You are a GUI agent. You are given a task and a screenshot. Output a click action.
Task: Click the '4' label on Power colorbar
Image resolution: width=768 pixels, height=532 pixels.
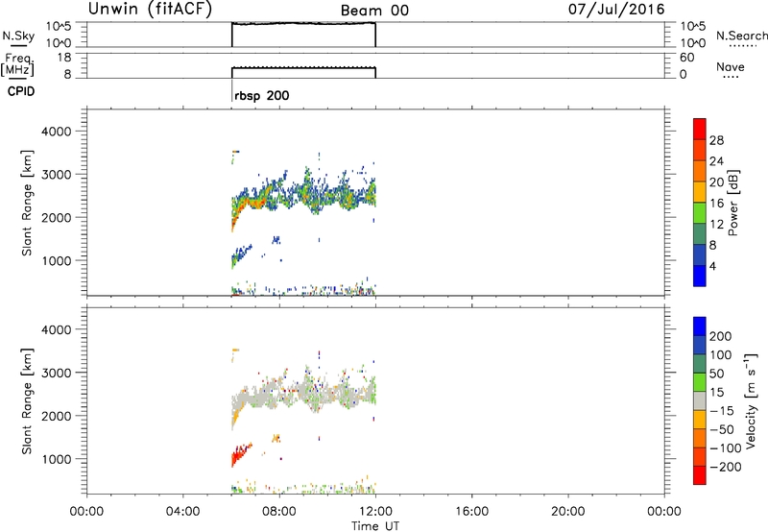(x=712, y=266)
